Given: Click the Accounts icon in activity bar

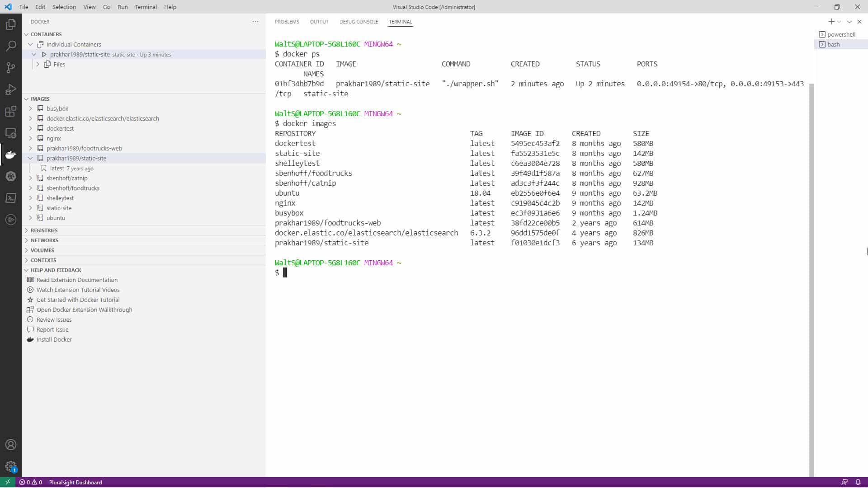Looking at the screenshot, I should (x=10, y=445).
